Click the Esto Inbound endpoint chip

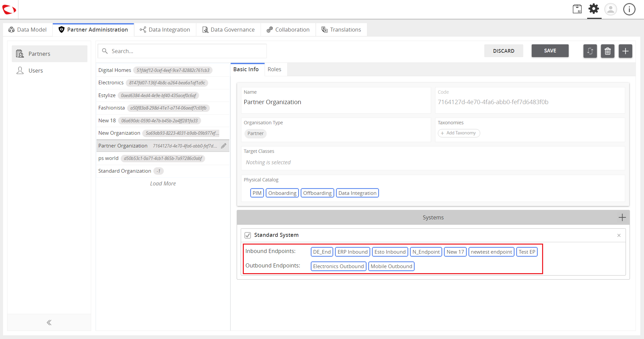pyautogui.click(x=390, y=252)
